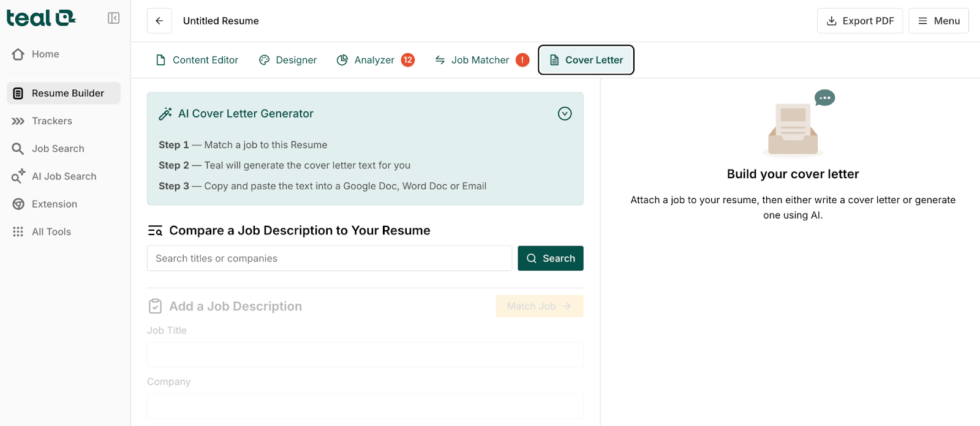
Task: Go back using the arrow button
Action: [159, 21]
